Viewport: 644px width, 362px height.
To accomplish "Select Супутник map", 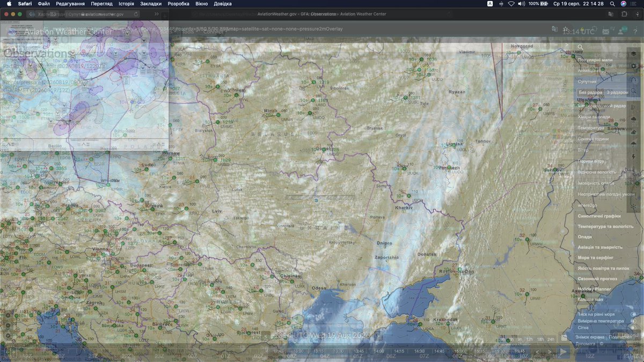I will click(x=587, y=82).
